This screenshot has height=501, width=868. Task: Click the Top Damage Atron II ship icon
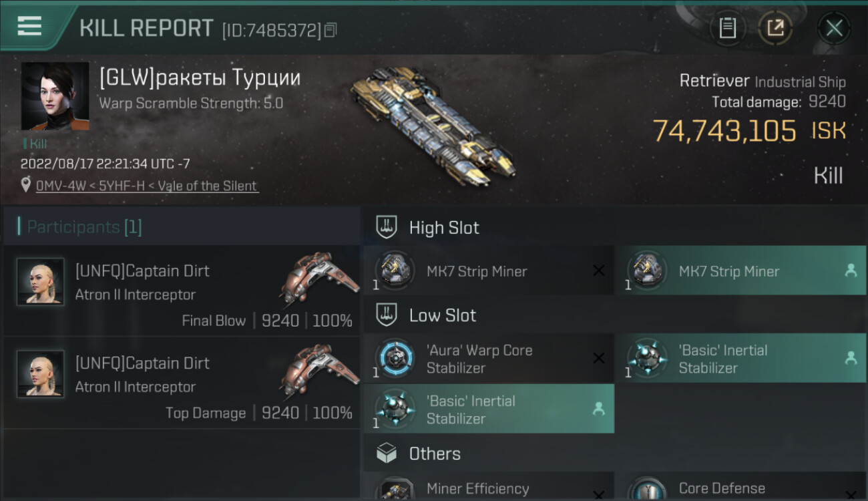point(318,371)
